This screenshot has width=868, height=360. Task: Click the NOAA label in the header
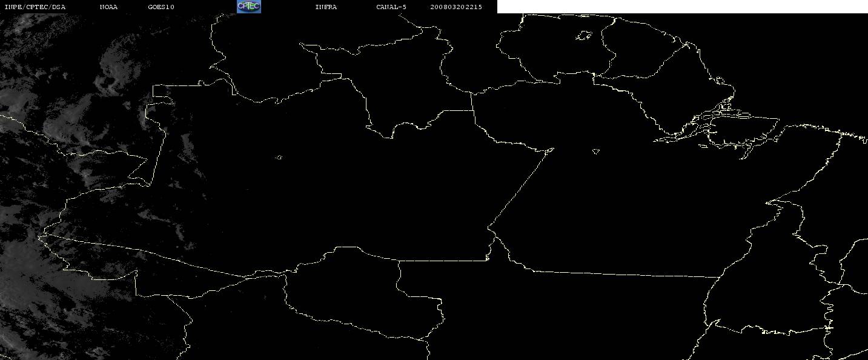(x=108, y=7)
